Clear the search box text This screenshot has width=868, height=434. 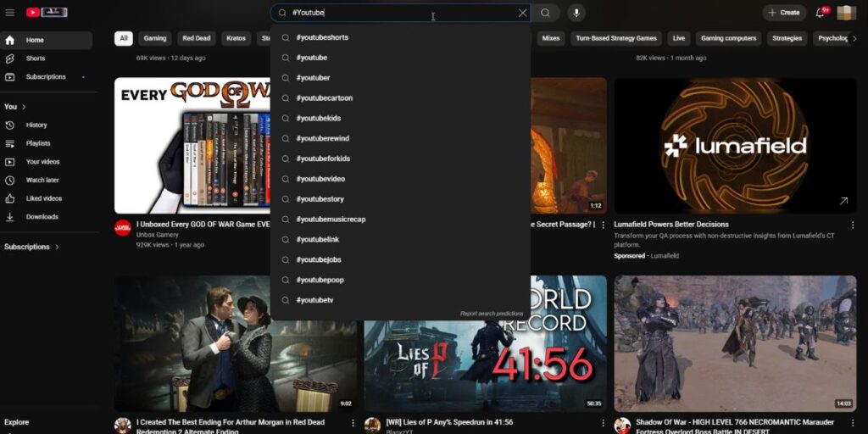(522, 13)
